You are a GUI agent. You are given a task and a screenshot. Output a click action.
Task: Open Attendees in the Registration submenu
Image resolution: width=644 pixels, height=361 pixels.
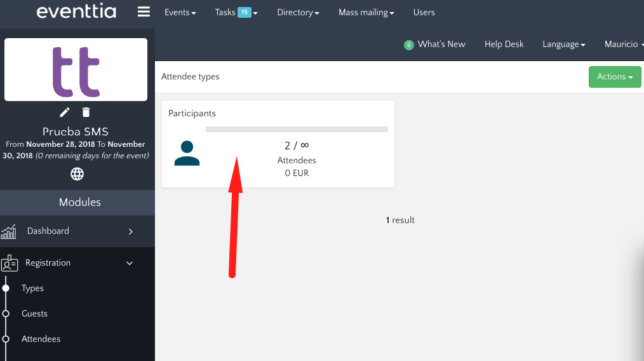pos(41,339)
